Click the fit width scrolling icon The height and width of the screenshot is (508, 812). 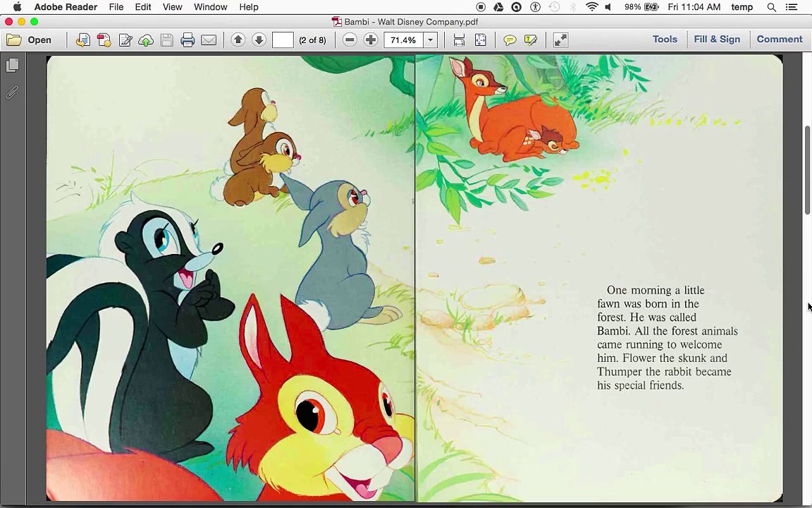point(459,40)
